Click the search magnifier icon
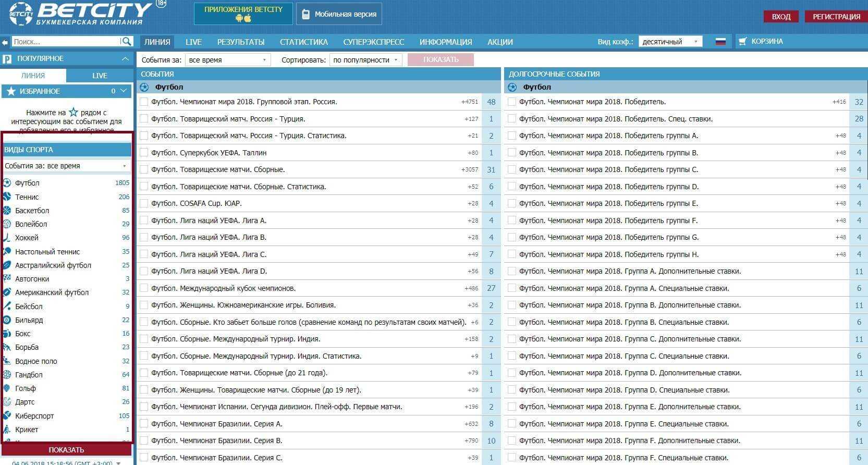 (x=126, y=41)
